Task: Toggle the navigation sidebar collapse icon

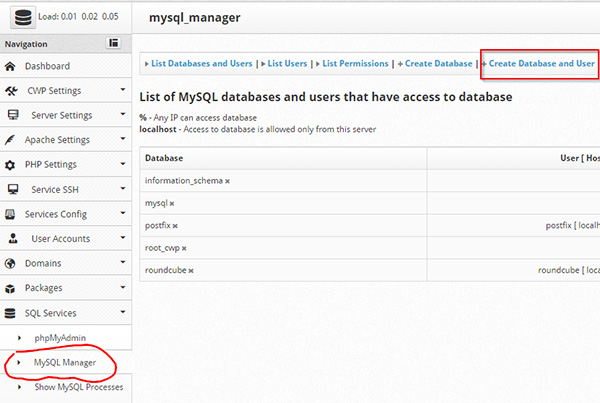Action: tap(114, 43)
